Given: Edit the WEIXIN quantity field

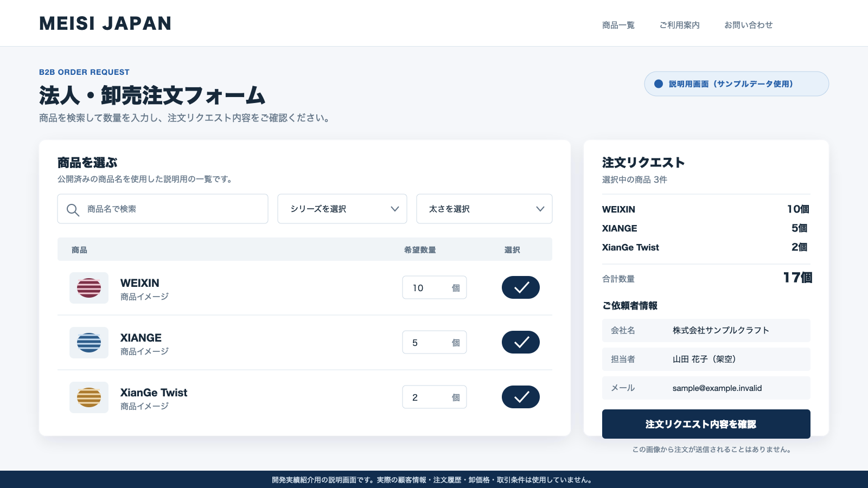Looking at the screenshot, I should coord(435,287).
